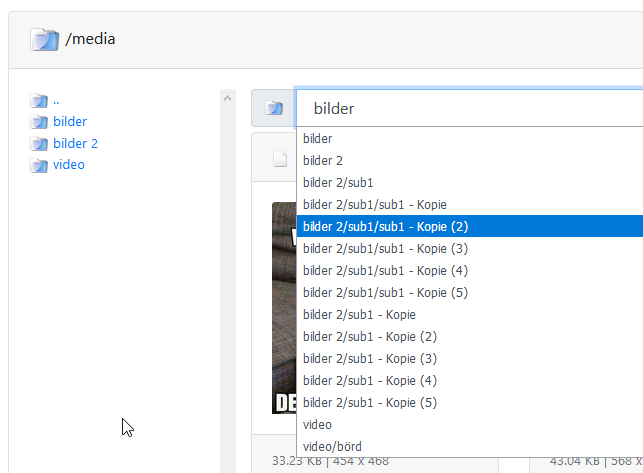Image resolution: width=643 pixels, height=473 pixels.
Task: Open the parent directory '..' link
Action: pyautogui.click(x=56, y=101)
